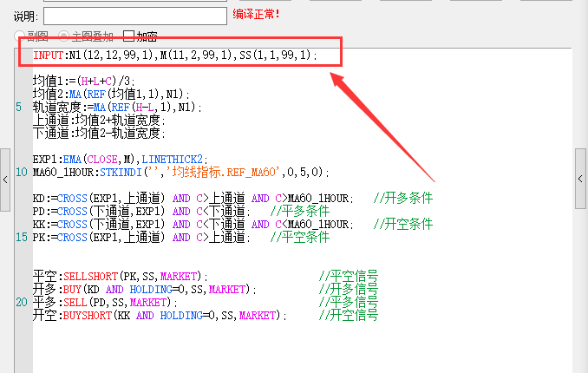The height and width of the screenshot is (373, 588).
Task: Click line number 5 in the gutter
Action: pyautogui.click(x=19, y=108)
